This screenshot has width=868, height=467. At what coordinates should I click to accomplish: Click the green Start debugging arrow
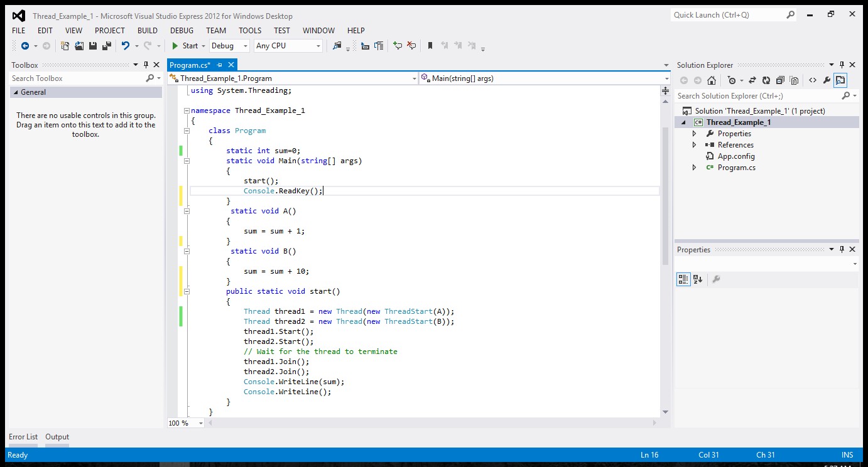coord(175,46)
